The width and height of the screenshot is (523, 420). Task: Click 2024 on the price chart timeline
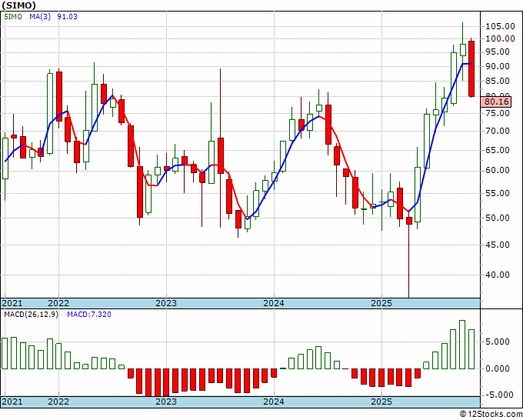coord(274,303)
